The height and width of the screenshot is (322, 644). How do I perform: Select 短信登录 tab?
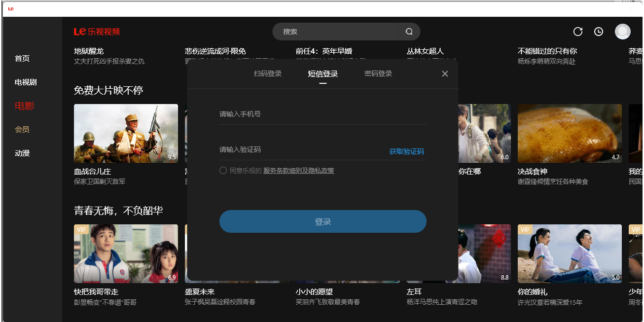tap(323, 74)
